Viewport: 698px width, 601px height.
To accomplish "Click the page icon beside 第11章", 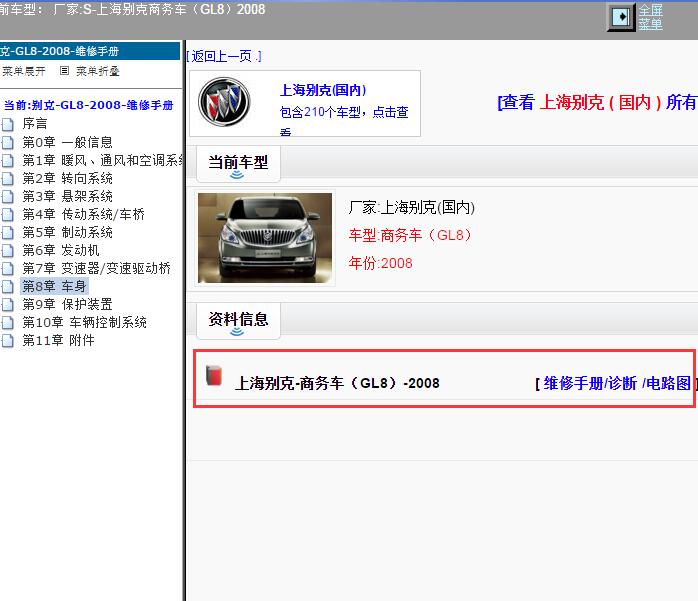I will [8, 341].
